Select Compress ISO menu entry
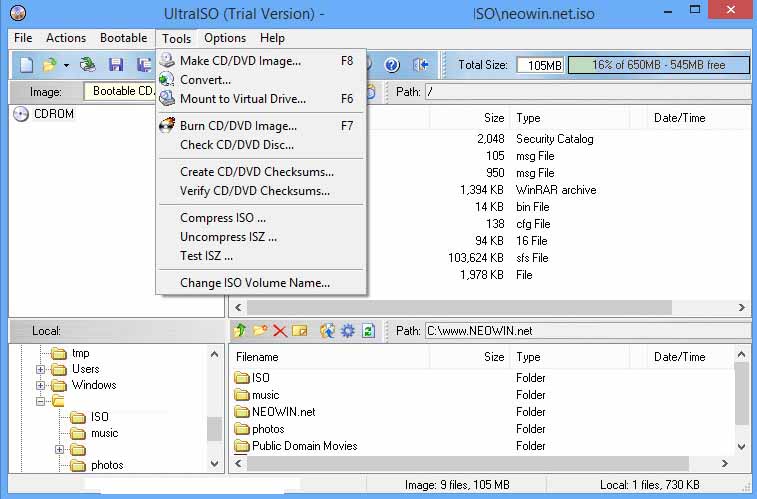Image resolution: width=757 pixels, height=499 pixels. click(x=261, y=218)
